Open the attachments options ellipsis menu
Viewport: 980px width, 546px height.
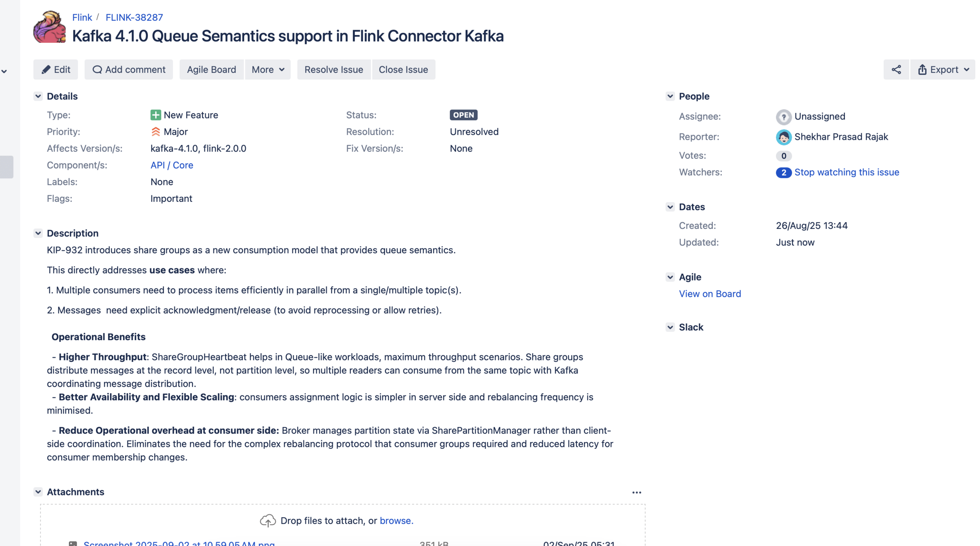(x=636, y=492)
